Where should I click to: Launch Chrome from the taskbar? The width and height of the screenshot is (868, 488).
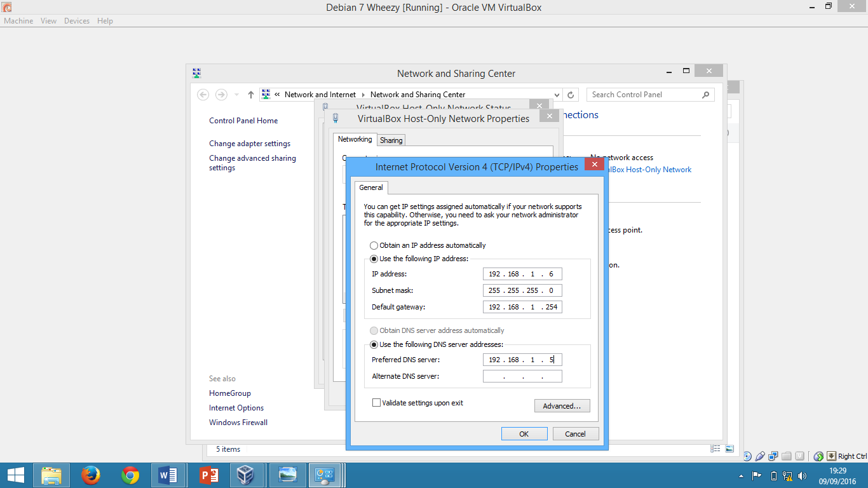pos(130,475)
